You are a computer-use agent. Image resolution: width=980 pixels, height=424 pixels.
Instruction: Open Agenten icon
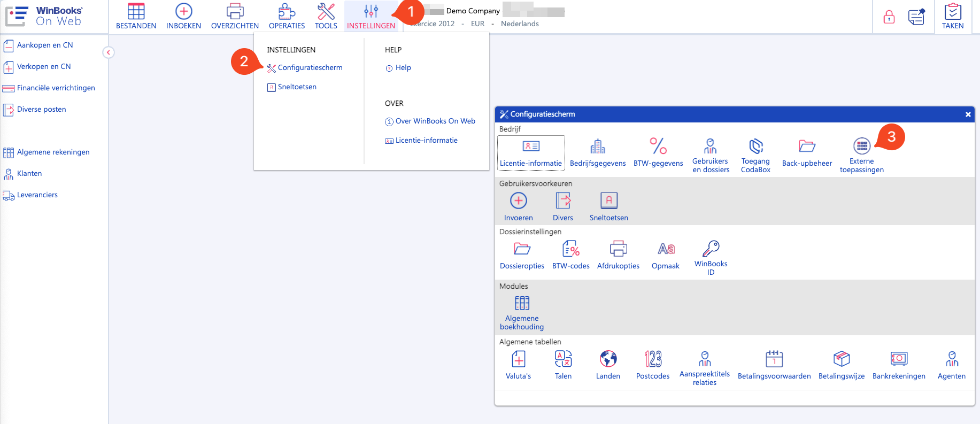point(952,365)
